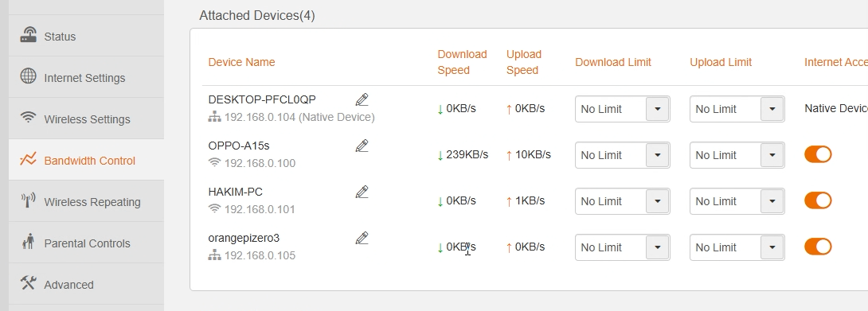Toggle the HAKIM-PC internet access switch

pos(818,200)
